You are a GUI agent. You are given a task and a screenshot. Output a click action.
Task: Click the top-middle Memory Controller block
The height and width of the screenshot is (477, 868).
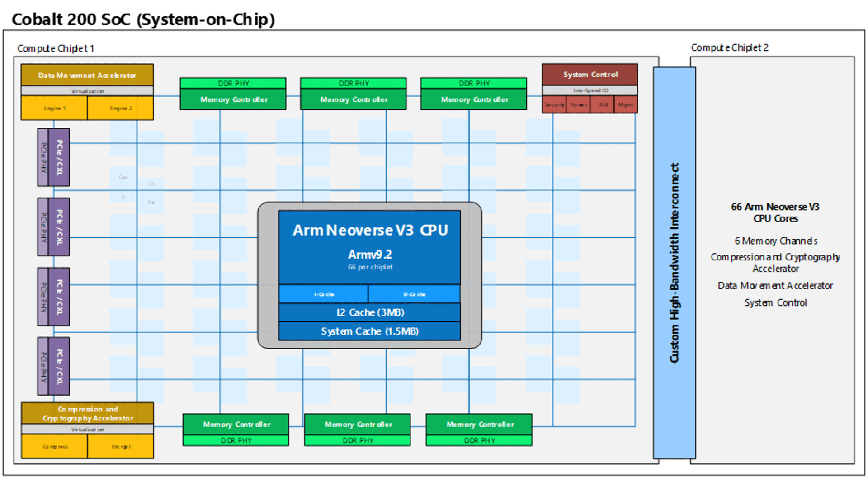pyautogui.click(x=354, y=99)
